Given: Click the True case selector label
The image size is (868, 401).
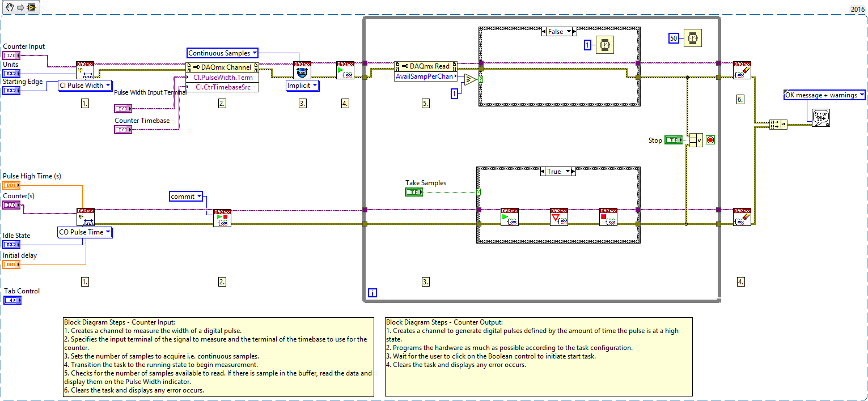Looking at the screenshot, I should (558, 171).
